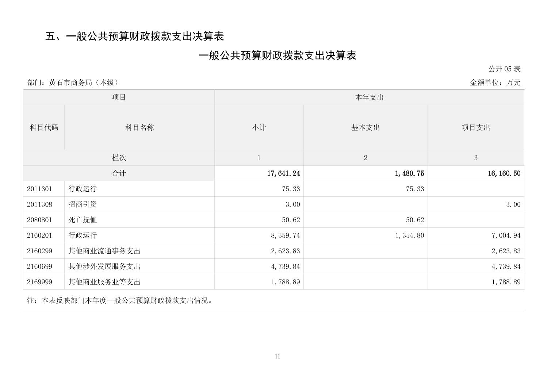Click the centered table title above the table

pos(277,55)
